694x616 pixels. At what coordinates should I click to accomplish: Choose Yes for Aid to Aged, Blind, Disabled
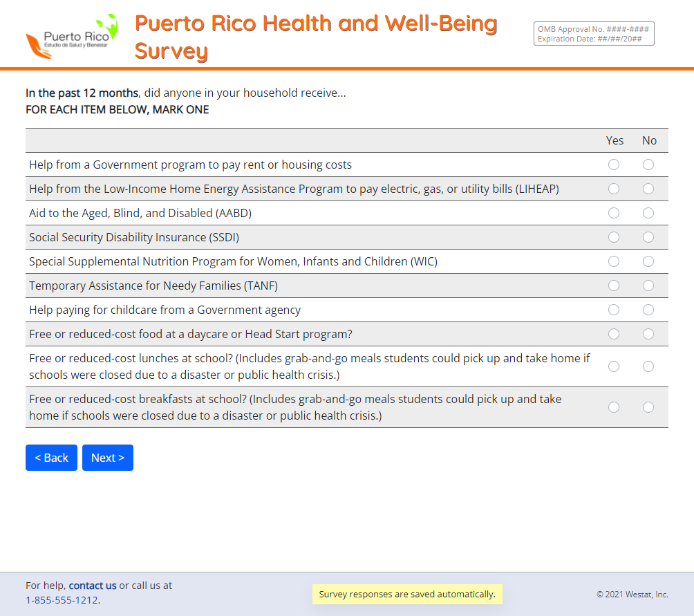click(614, 213)
